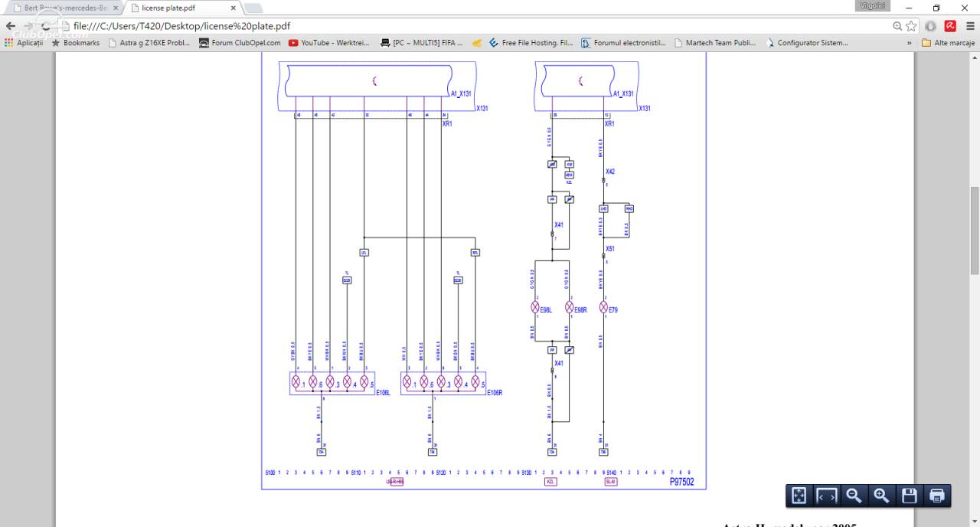Open the Free File Hosting bookmark
The height and width of the screenshot is (527, 980).
(x=531, y=43)
